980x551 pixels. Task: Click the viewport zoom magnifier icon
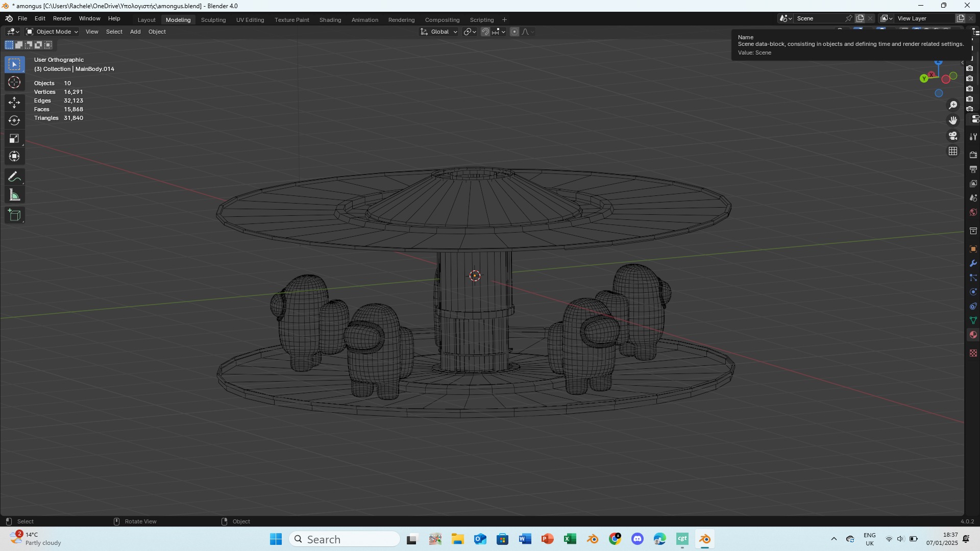pyautogui.click(x=953, y=105)
